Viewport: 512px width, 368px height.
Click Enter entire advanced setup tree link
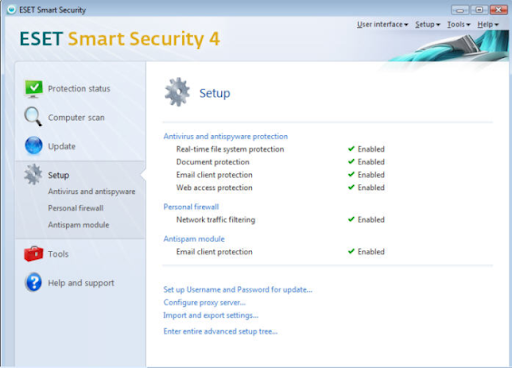[220, 331]
